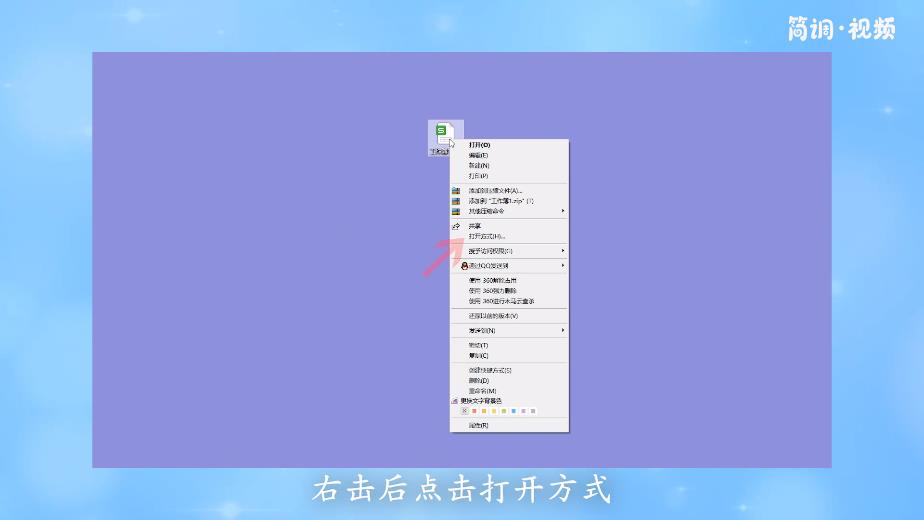Image resolution: width=924 pixels, height=520 pixels.
Task: Pick the purple background color swatch
Action: tap(523, 411)
